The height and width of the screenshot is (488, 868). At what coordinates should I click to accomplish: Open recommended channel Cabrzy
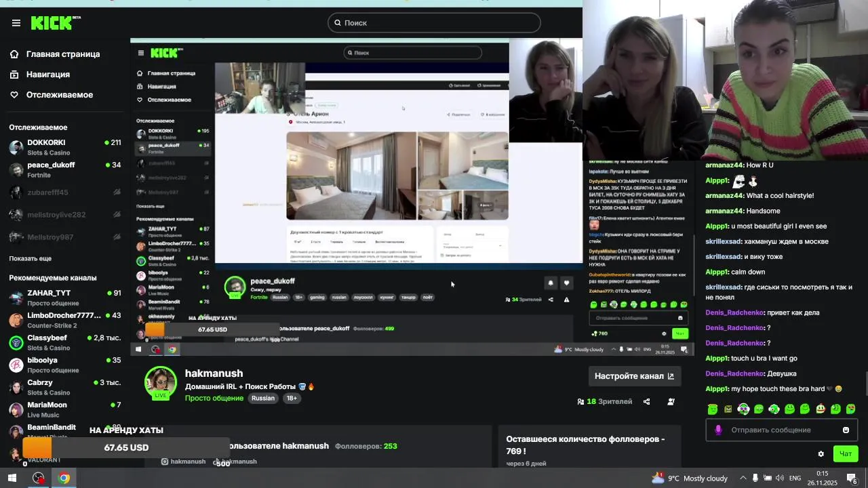pos(65,387)
